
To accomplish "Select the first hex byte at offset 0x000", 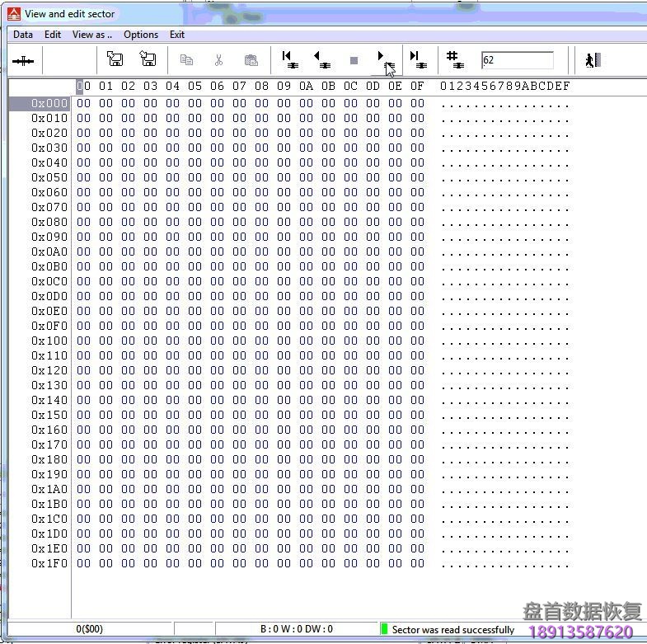I will (x=83, y=103).
